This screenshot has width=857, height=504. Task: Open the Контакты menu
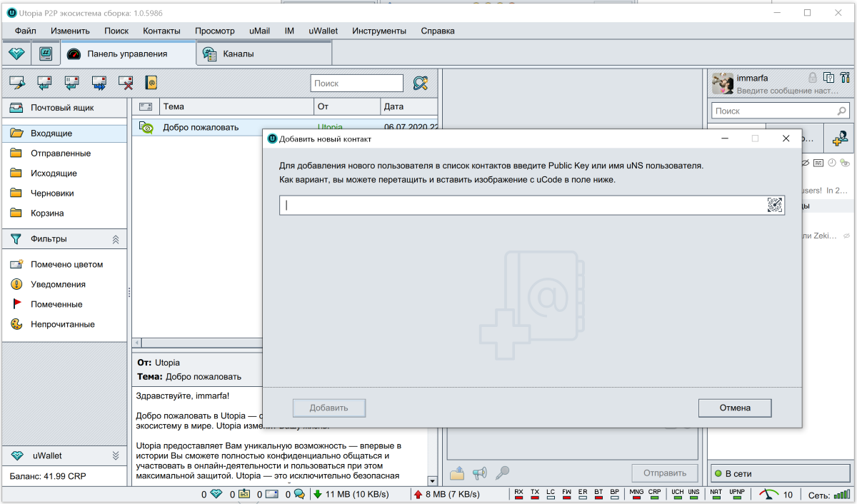tap(162, 31)
